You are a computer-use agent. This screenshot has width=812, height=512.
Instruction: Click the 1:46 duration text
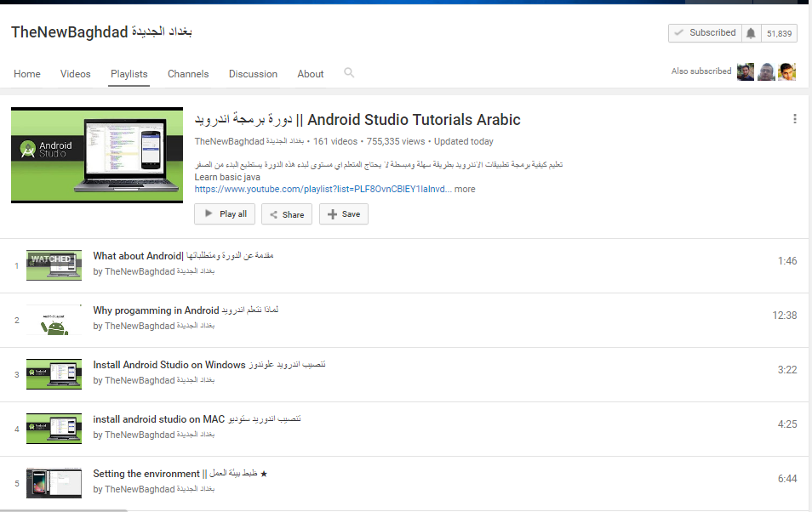click(x=787, y=261)
